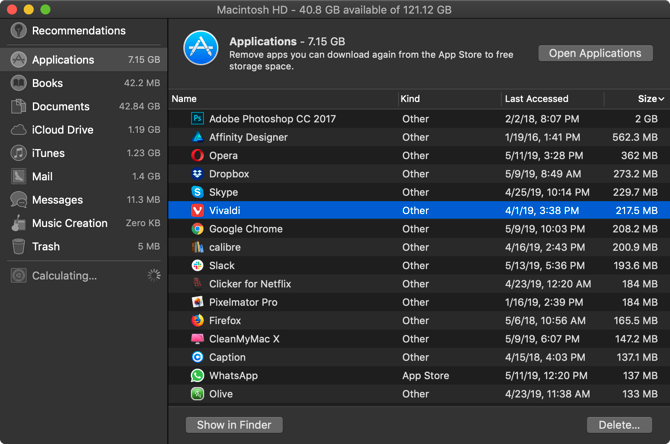This screenshot has height=444, width=670.
Task: Click the Delete... button
Action: coord(619,425)
